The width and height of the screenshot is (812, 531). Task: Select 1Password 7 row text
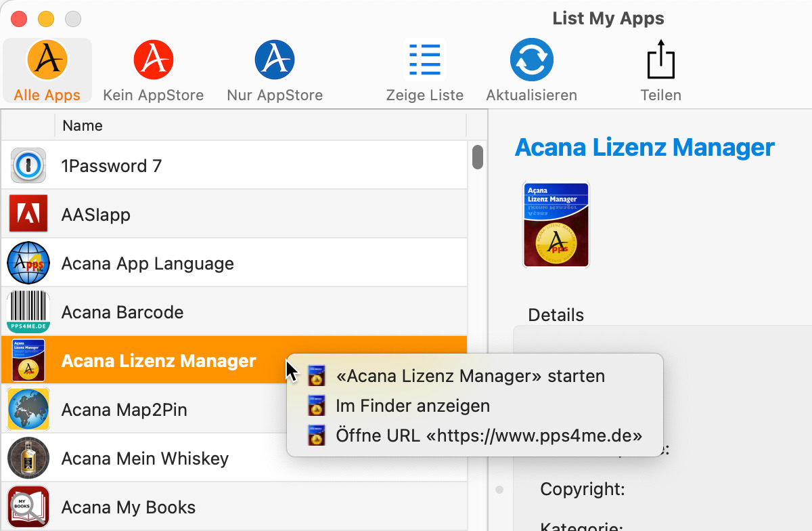pos(112,166)
